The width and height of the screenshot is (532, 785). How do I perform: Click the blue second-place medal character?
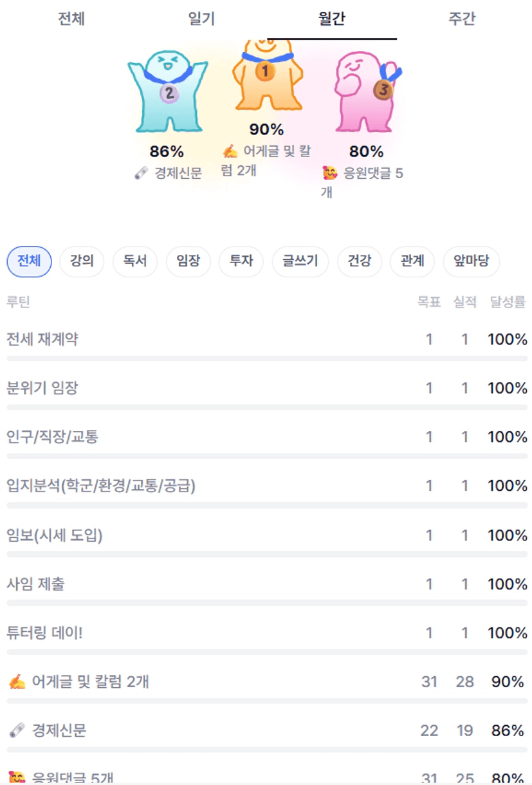[167, 91]
